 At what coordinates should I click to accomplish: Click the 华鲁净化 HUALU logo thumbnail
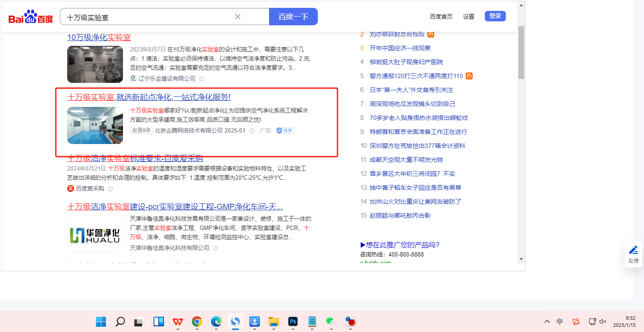pos(95,233)
